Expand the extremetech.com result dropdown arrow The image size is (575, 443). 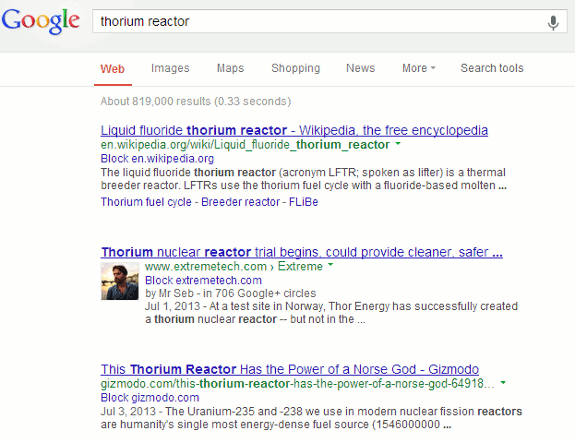(x=330, y=264)
